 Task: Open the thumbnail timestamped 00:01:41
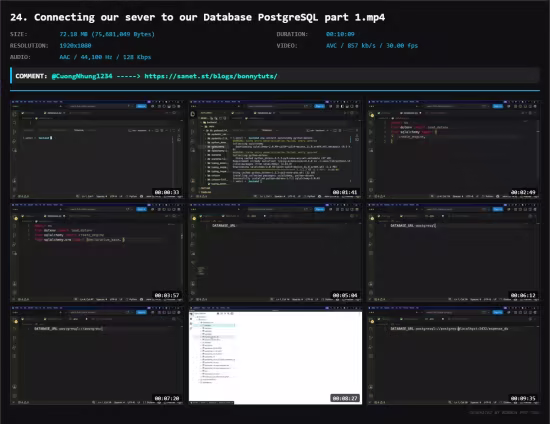point(275,149)
